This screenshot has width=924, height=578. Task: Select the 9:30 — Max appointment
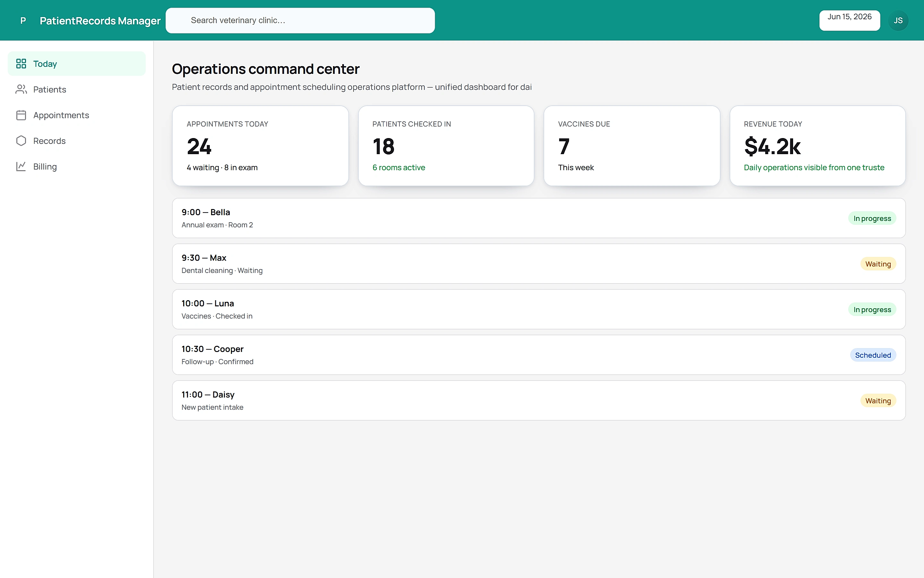[x=539, y=264]
